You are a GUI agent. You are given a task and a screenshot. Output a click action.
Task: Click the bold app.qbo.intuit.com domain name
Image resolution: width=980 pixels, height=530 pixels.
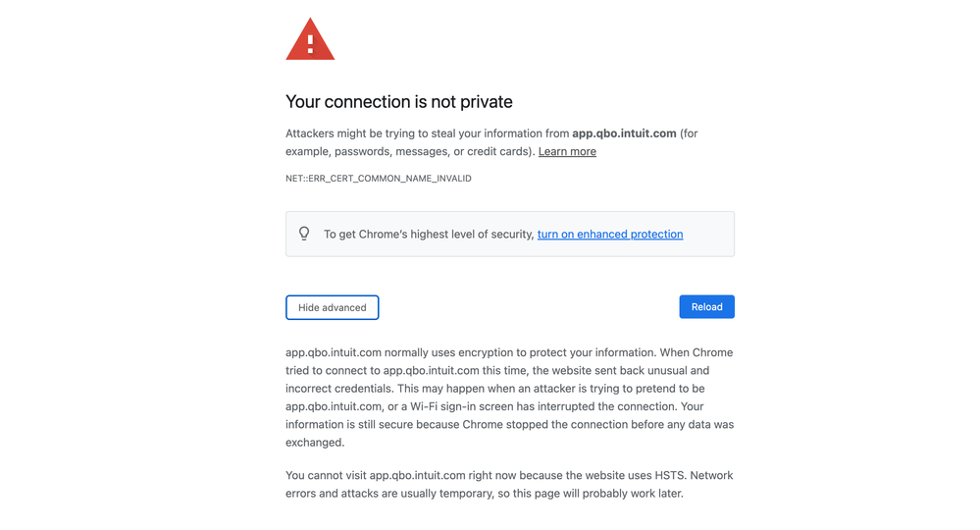(x=624, y=133)
